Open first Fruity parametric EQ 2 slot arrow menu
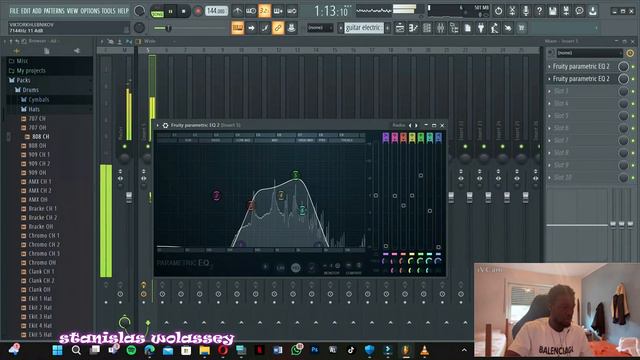 click(x=549, y=67)
